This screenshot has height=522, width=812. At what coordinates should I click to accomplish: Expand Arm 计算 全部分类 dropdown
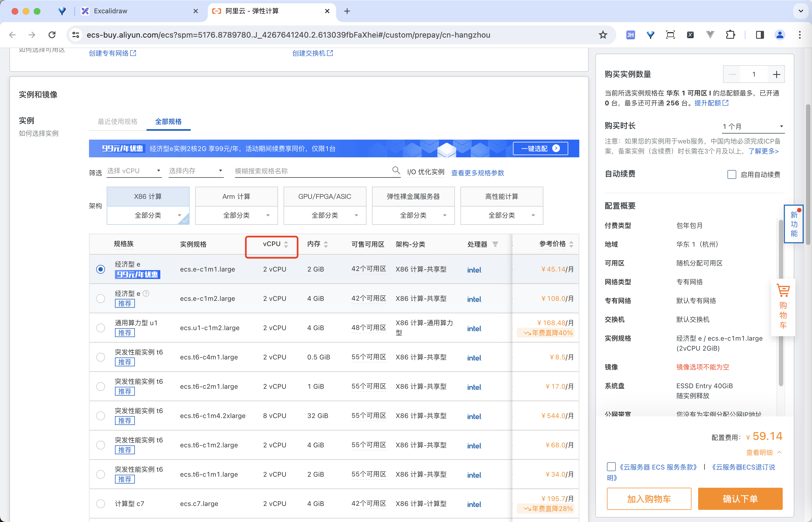(x=237, y=215)
